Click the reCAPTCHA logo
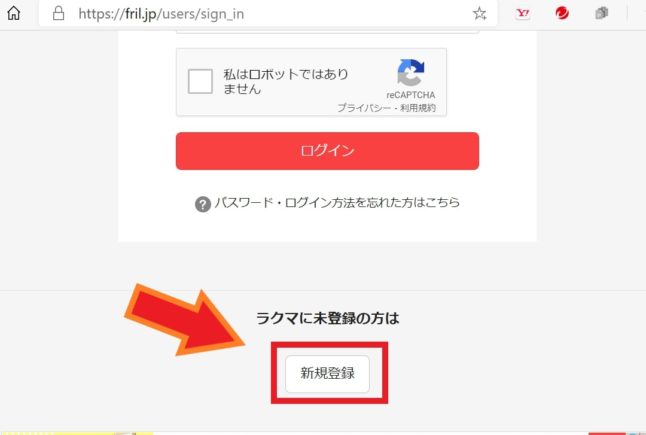The height and width of the screenshot is (435, 646). point(410,72)
